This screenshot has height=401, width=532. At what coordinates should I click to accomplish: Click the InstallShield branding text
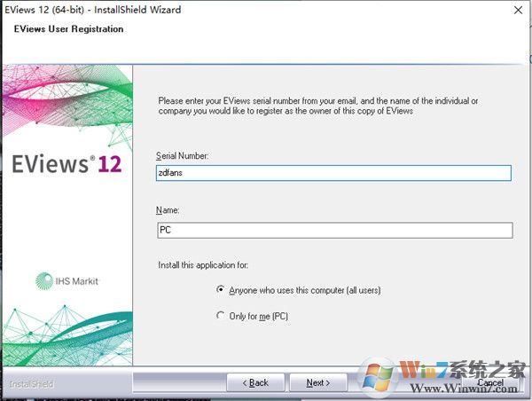click(x=31, y=384)
